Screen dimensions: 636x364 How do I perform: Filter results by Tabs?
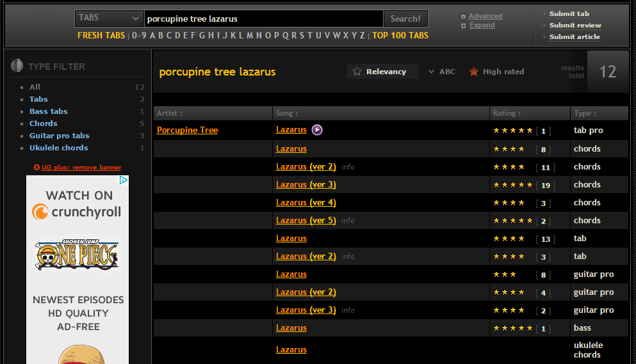click(38, 99)
